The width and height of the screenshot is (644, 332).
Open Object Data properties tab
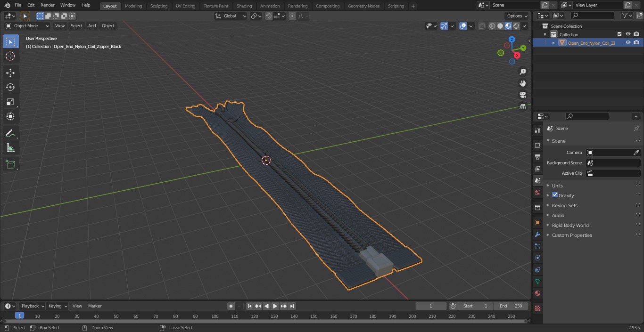(x=537, y=281)
